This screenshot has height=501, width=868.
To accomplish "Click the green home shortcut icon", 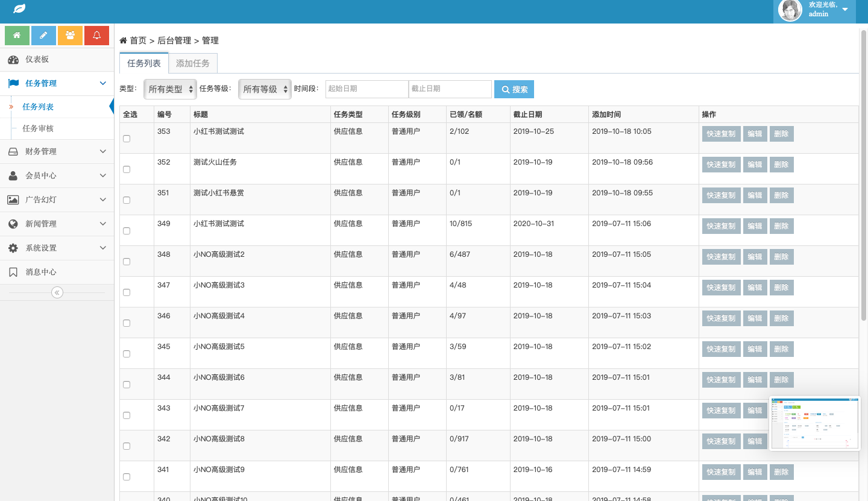I will 17,36.
